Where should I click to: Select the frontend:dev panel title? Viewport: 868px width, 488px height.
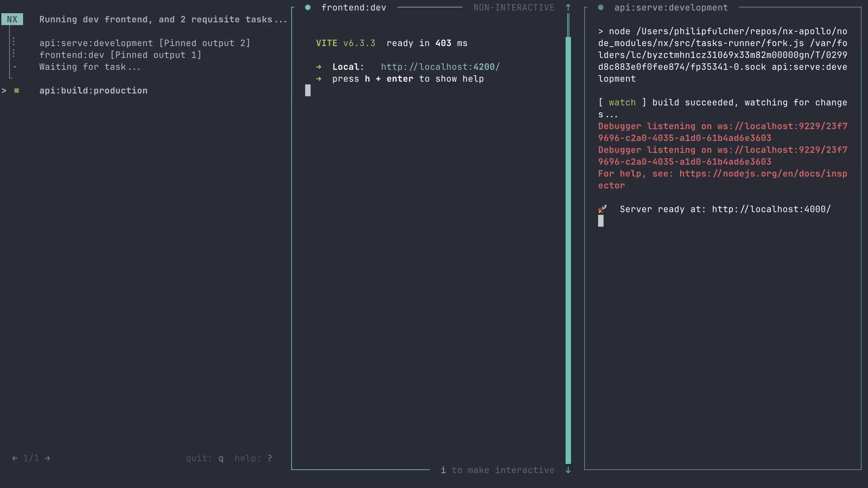point(354,7)
